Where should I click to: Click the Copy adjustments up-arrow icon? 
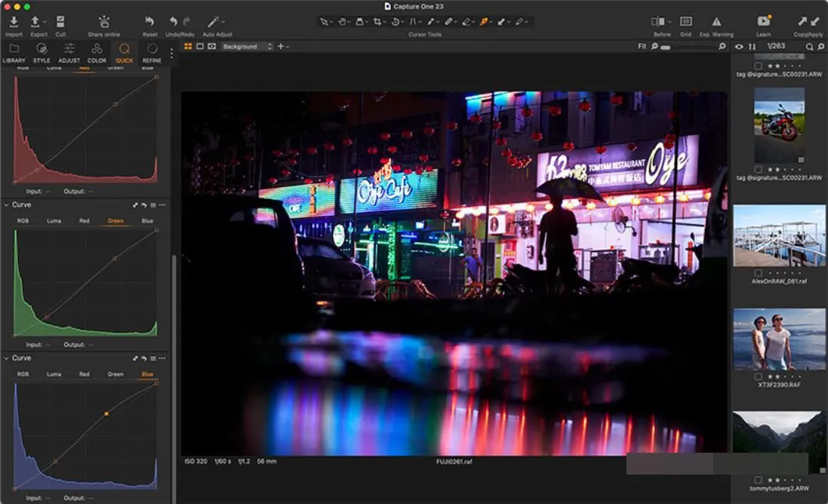pyautogui.click(x=802, y=21)
